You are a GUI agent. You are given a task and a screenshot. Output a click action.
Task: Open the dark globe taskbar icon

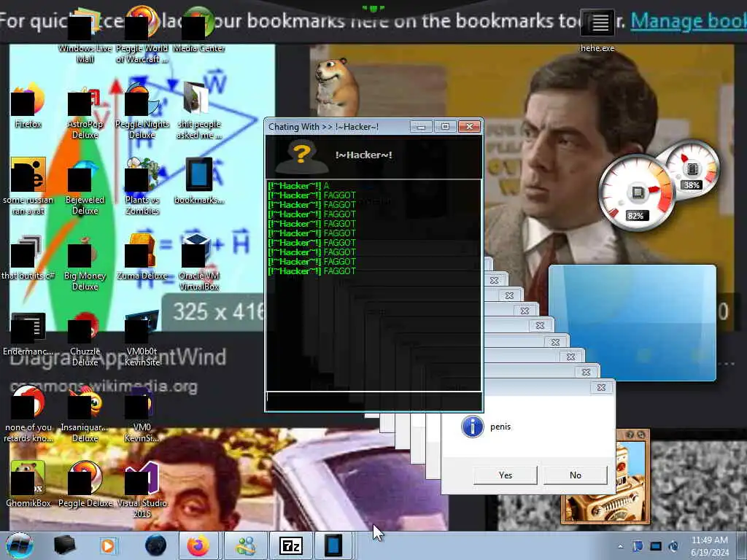(x=155, y=545)
